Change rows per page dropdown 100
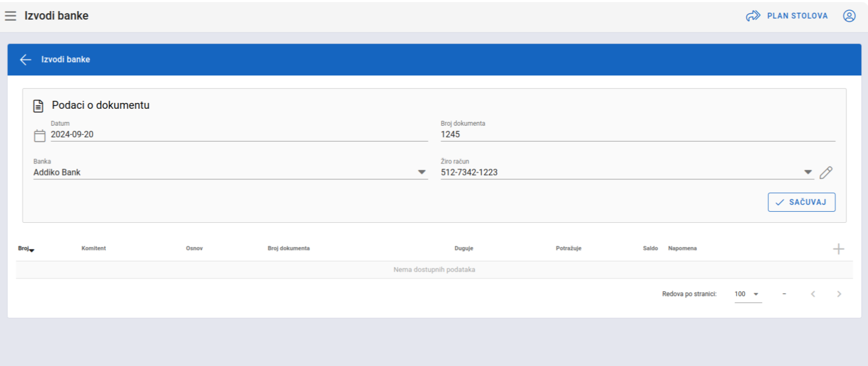 (748, 294)
